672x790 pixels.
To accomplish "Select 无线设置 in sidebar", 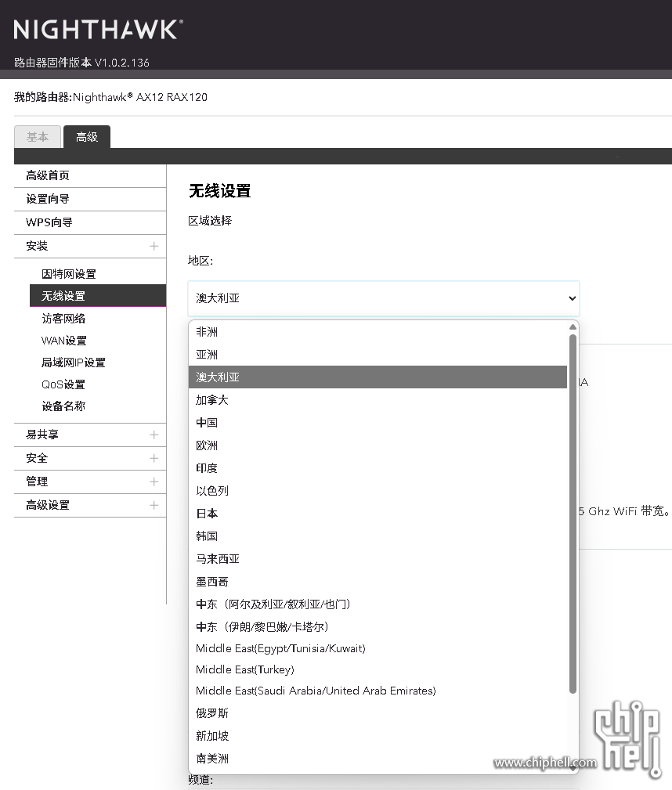I will tap(98, 296).
